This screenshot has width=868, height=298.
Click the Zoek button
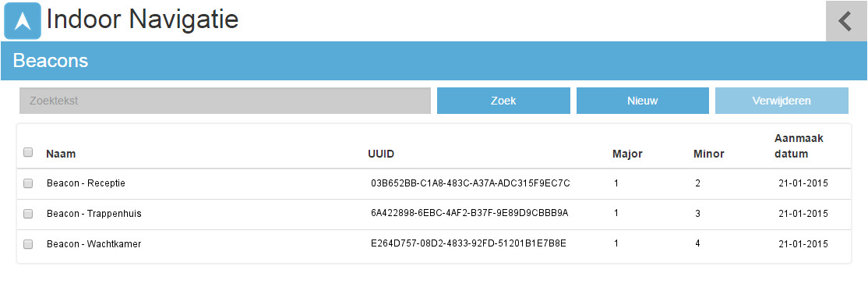pyautogui.click(x=503, y=101)
